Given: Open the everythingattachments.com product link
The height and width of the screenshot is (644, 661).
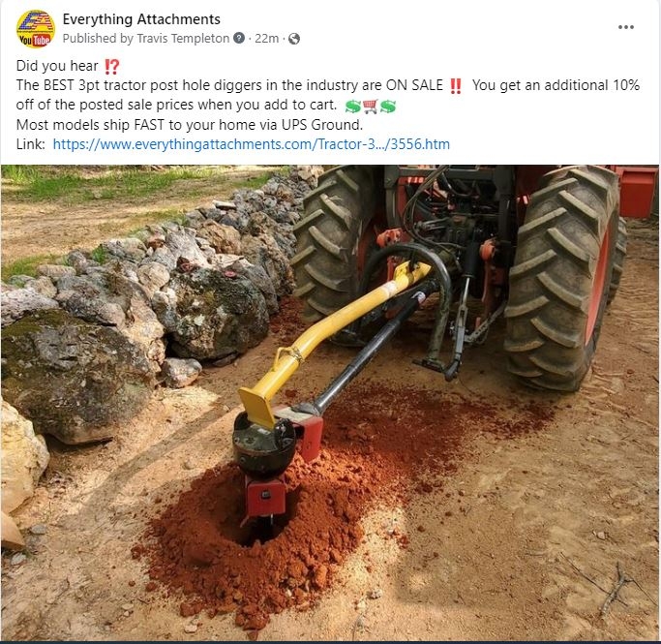Looking at the screenshot, I should pyautogui.click(x=252, y=144).
